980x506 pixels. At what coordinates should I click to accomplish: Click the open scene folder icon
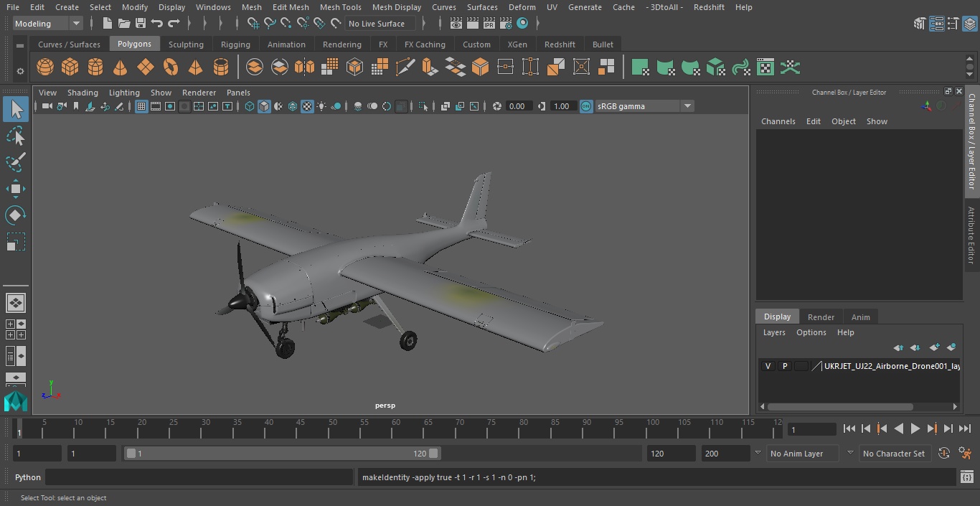click(124, 24)
